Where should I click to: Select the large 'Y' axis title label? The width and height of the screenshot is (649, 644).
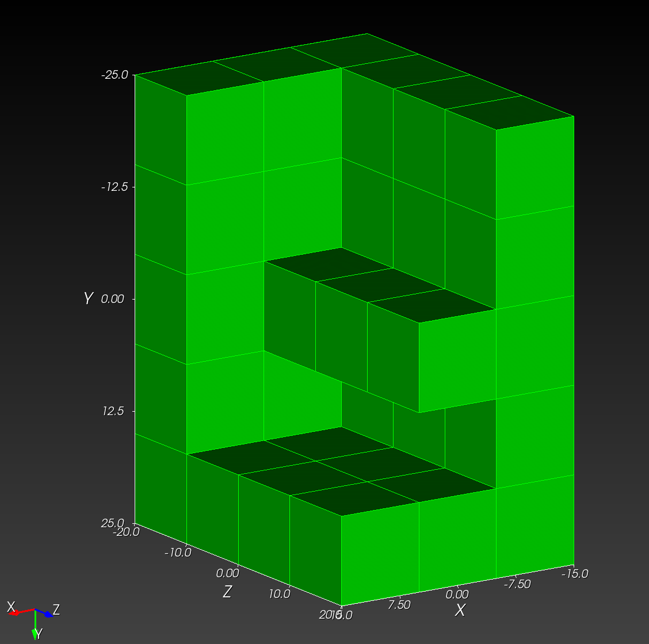coord(88,298)
